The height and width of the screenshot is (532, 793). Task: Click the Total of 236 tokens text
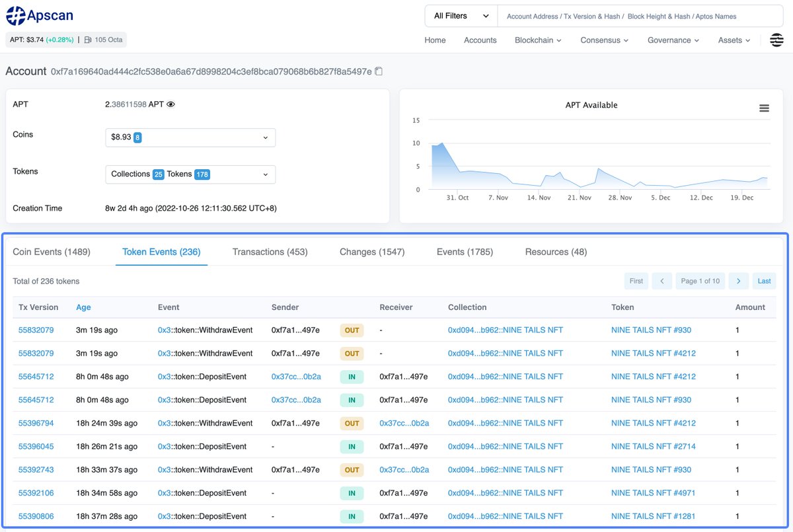click(46, 281)
